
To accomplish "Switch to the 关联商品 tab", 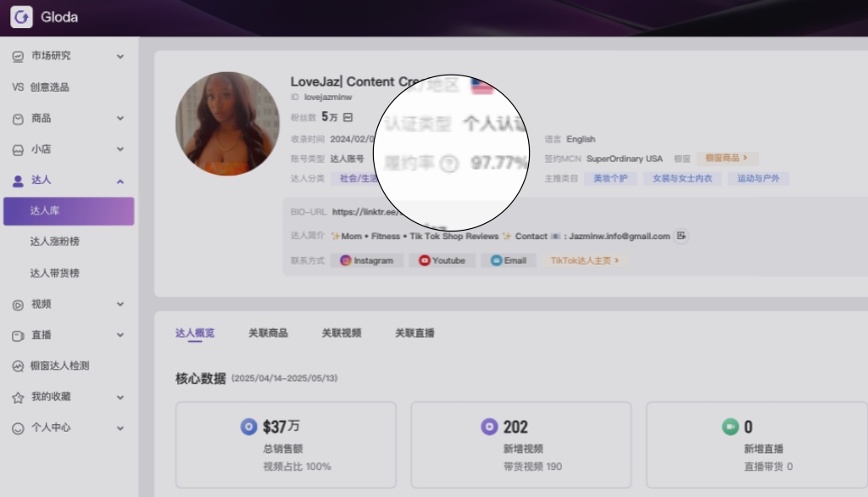I will [269, 332].
